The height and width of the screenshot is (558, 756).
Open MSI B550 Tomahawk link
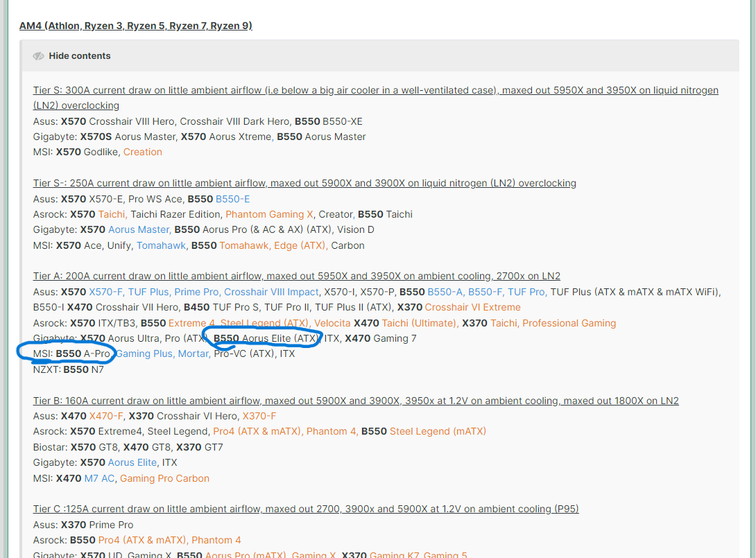[x=245, y=246]
